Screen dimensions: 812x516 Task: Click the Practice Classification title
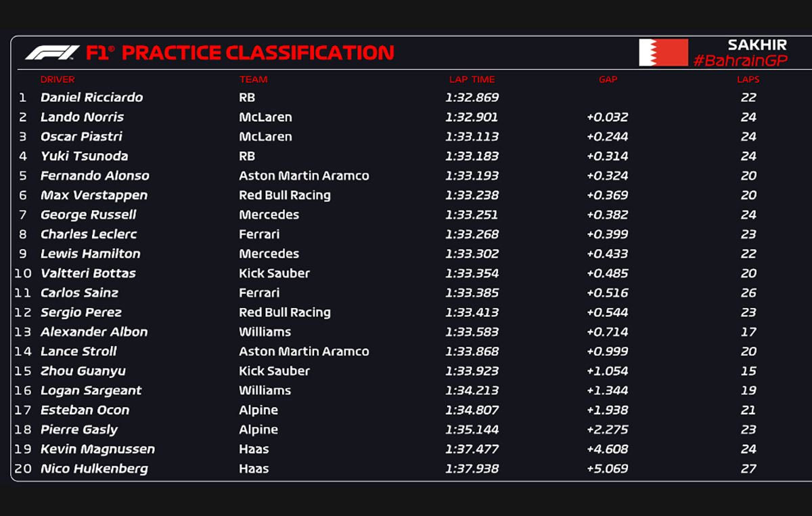(x=257, y=52)
